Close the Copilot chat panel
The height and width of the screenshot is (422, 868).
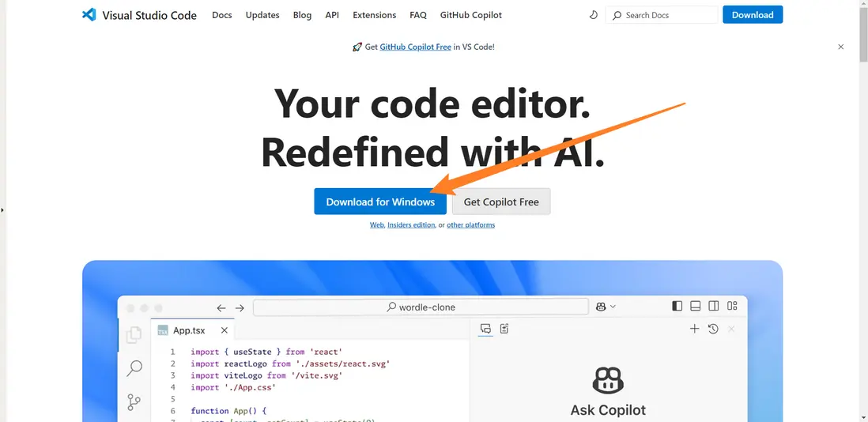731,329
